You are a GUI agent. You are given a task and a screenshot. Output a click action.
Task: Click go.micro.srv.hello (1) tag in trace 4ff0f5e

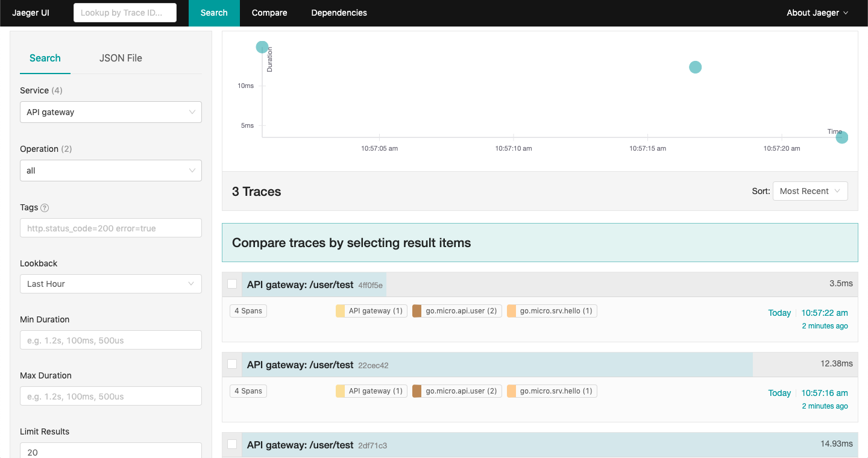(552, 311)
